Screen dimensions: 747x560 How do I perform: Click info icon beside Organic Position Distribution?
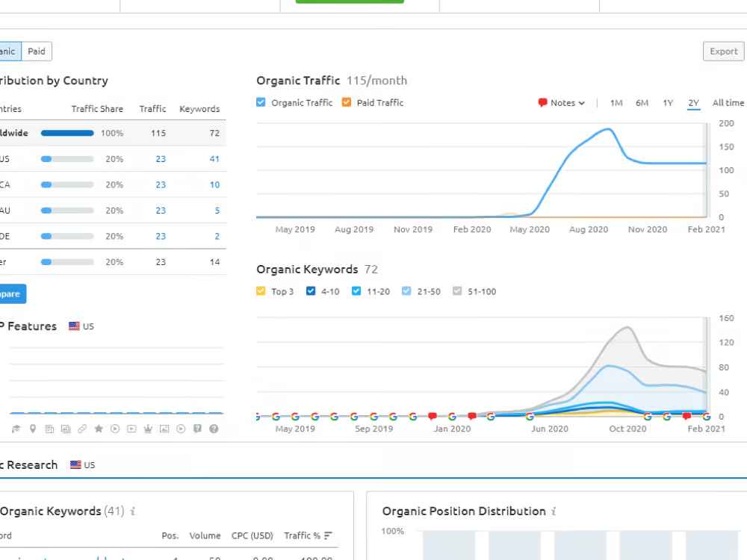pyautogui.click(x=554, y=511)
